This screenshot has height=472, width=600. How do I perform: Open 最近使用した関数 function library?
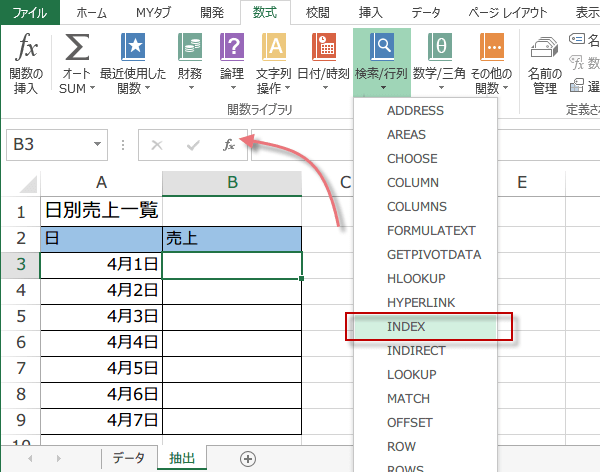pyautogui.click(x=133, y=64)
